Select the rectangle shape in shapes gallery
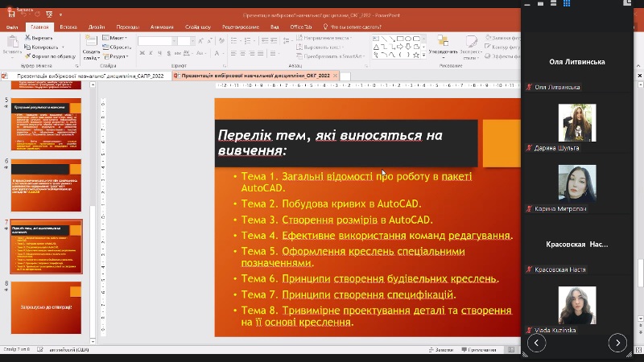Screen dimensions: 644x362 tap(400, 39)
